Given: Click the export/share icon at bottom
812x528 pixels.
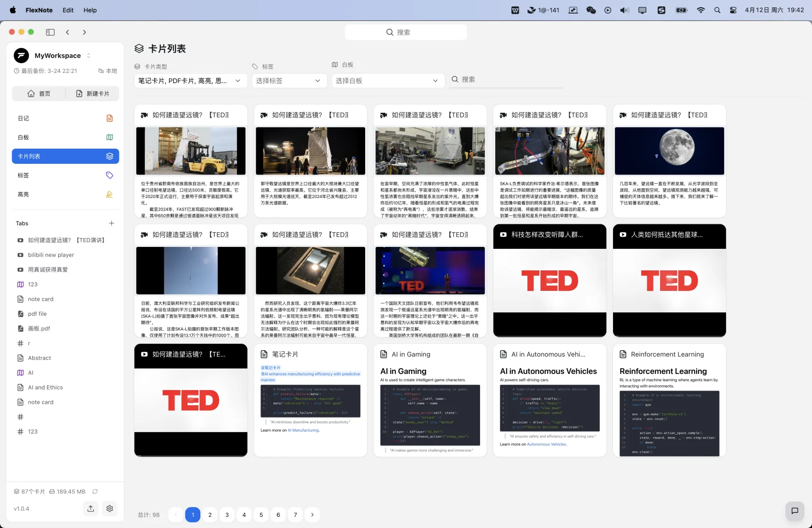Looking at the screenshot, I should pos(90,508).
